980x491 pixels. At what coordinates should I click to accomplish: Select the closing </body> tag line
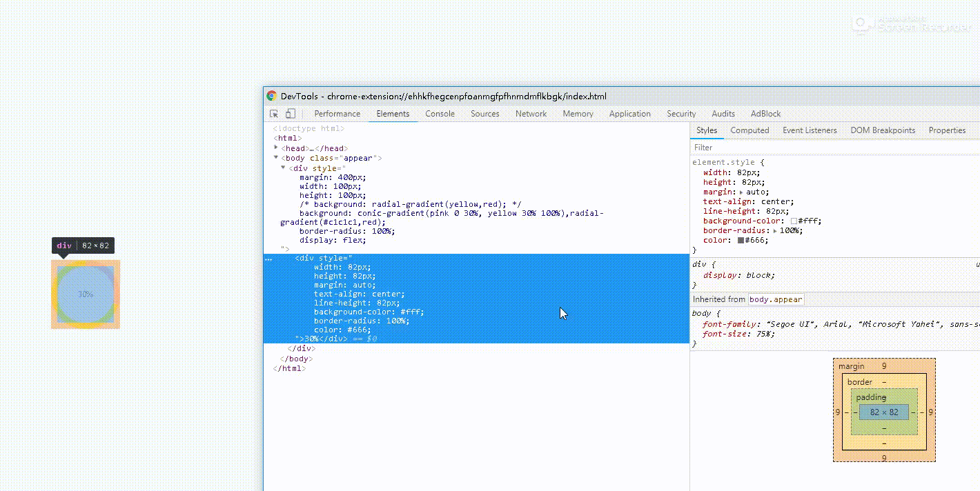(x=297, y=359)
